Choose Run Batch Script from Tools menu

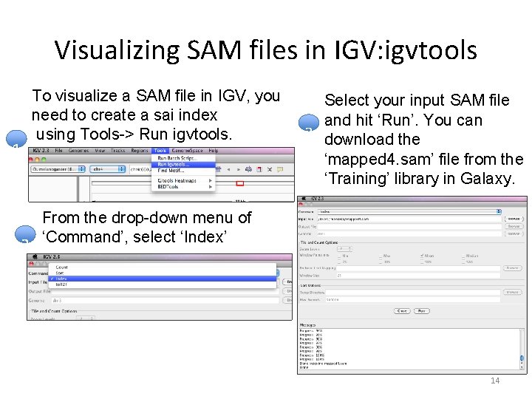[183, 158]
